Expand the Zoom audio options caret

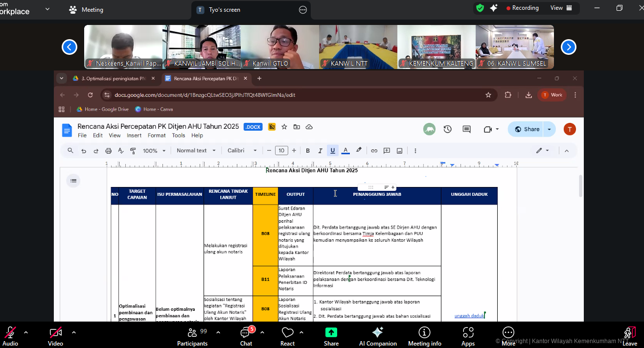pos(26,332)
